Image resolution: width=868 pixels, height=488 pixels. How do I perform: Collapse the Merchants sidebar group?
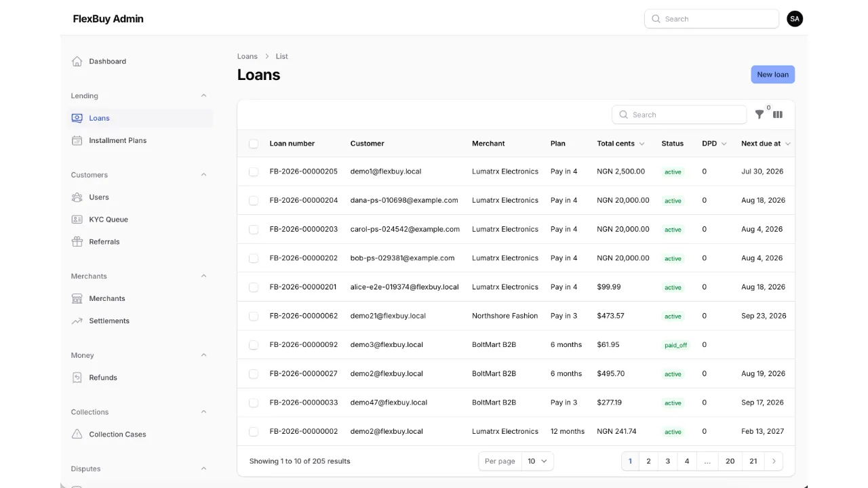(x=203, y=276)
